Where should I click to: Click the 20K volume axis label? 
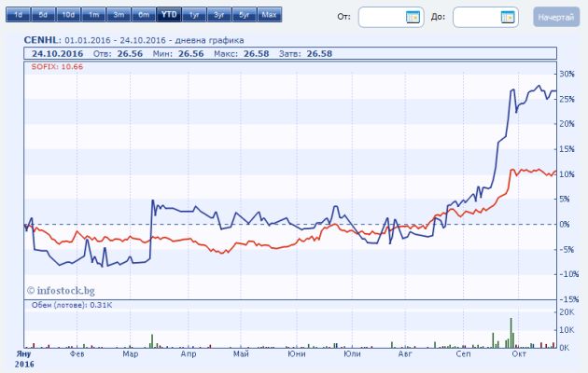[567, 312]
